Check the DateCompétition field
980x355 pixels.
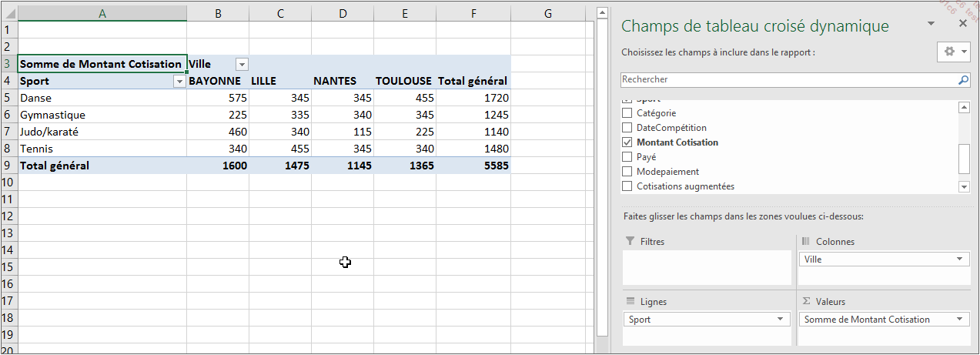[x=627, y=128]
